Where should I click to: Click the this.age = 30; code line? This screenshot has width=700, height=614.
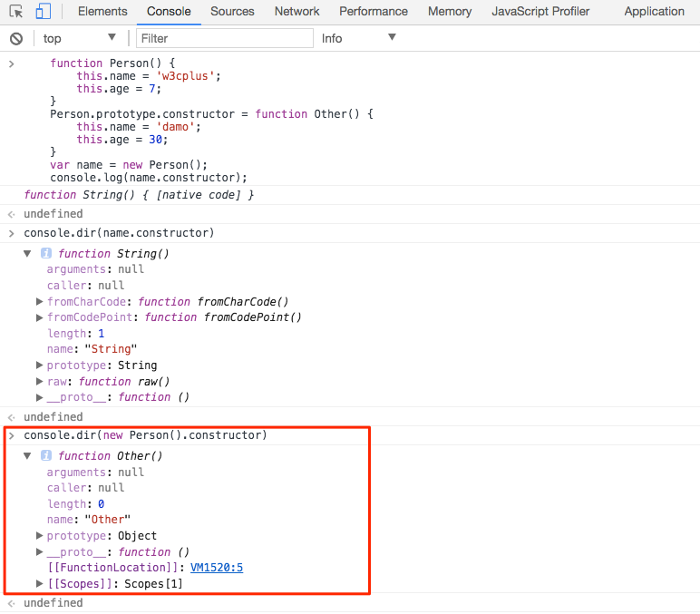click(x=122, y=140)
